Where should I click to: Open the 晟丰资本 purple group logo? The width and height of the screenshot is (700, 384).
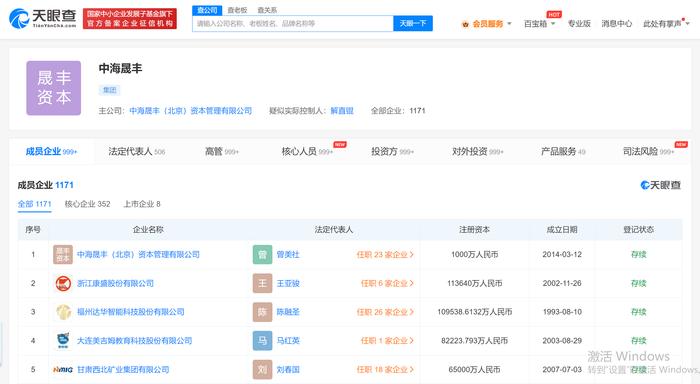(54, 88)
